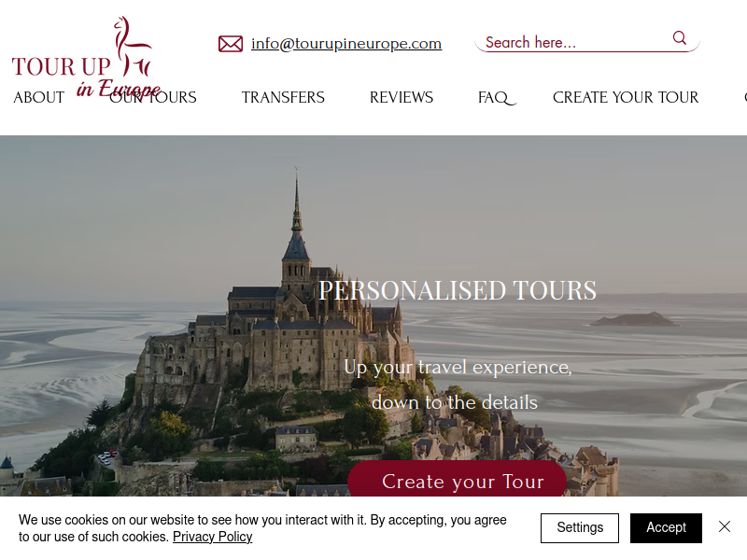The width and height of the screenshot is (747, 560).
Task: Click the PERSONALISED TOURS heading
Action: (x=458, y=290)
